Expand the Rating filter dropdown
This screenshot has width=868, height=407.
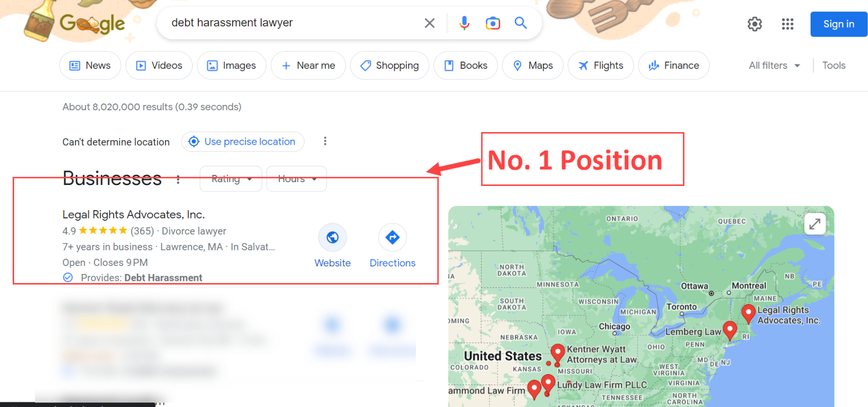pos(231,179)
